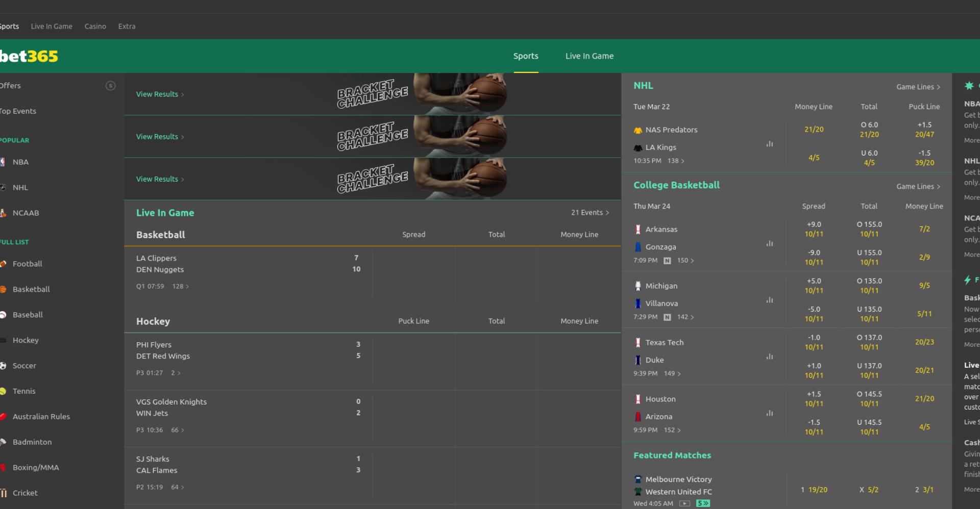Click the Football icon in full list
The height and width of the screenshot is (509, 980).
[x=3, y=264]
